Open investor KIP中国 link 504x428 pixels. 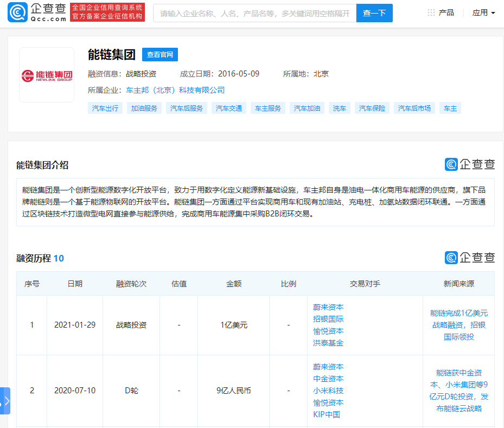[x=327, y=414]
